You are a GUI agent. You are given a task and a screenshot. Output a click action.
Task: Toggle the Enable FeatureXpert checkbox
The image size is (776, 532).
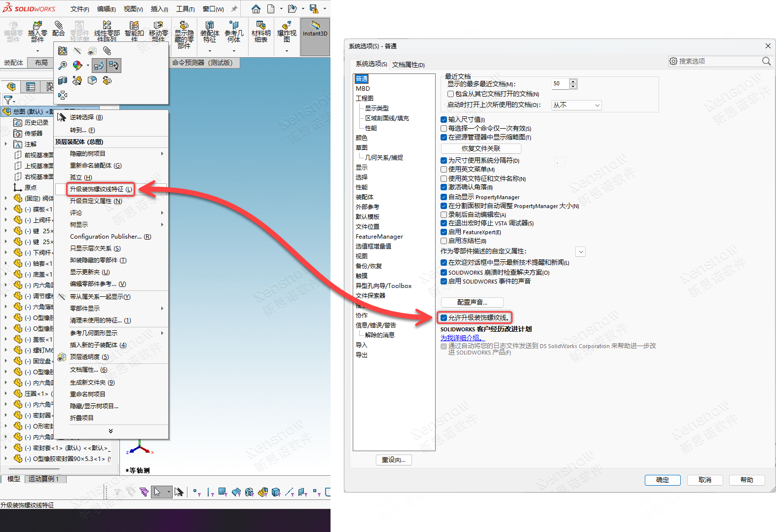444,232
